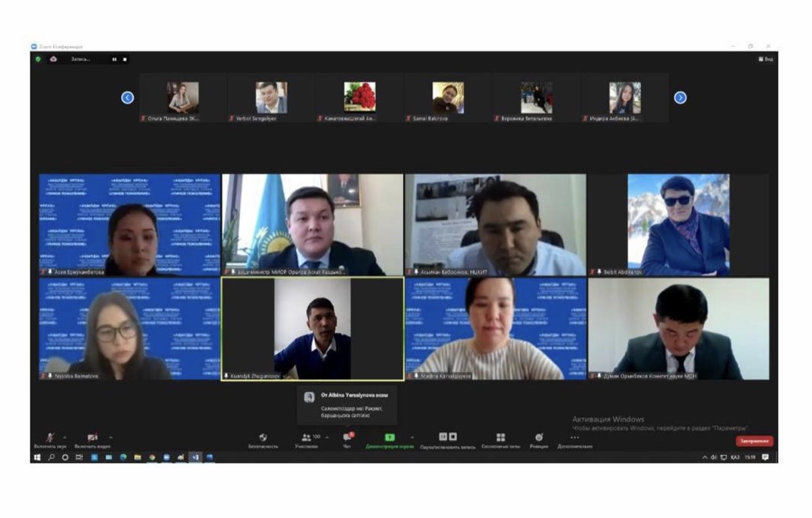Image resolution: width=812 pixels, height=518 pixels.
Task: Expand share screen options arrow
Action: [x=412, y=437]
